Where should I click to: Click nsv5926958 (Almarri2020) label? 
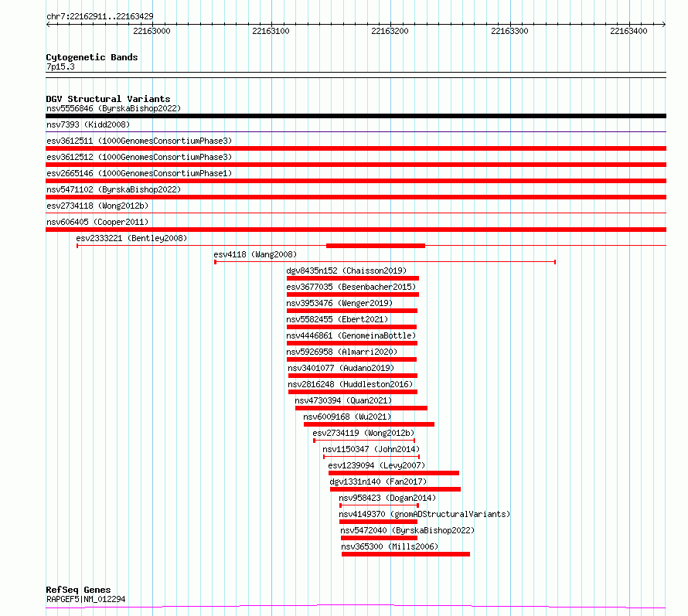[342, 352]
